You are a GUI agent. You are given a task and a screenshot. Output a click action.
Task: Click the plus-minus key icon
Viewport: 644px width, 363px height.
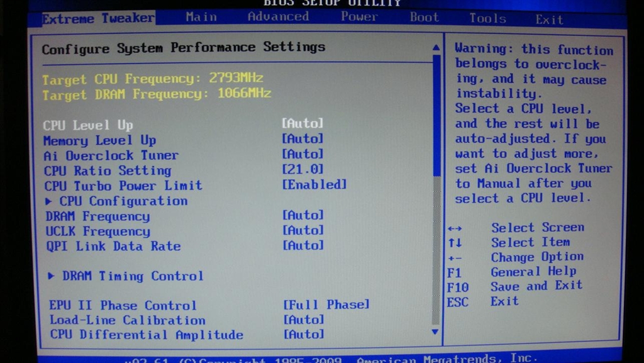pos(455,259)
